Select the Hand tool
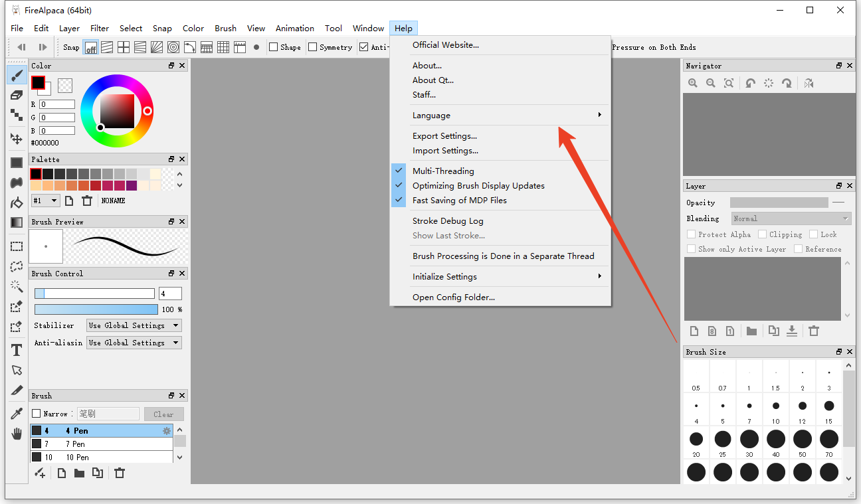861x504 pixels. coord(17,434)
